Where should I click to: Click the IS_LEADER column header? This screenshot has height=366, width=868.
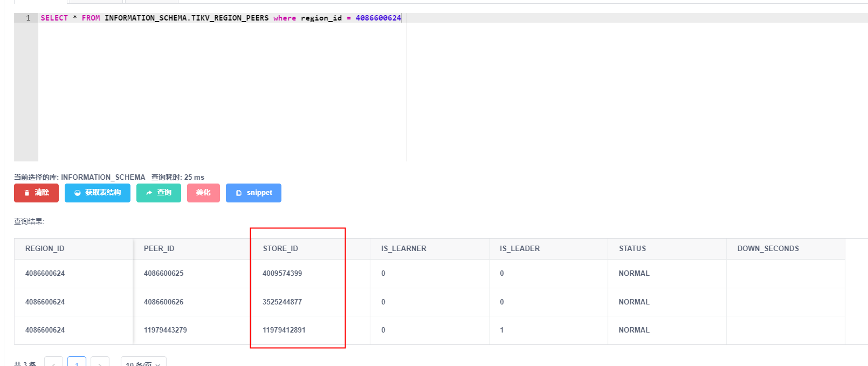point(520,249)
